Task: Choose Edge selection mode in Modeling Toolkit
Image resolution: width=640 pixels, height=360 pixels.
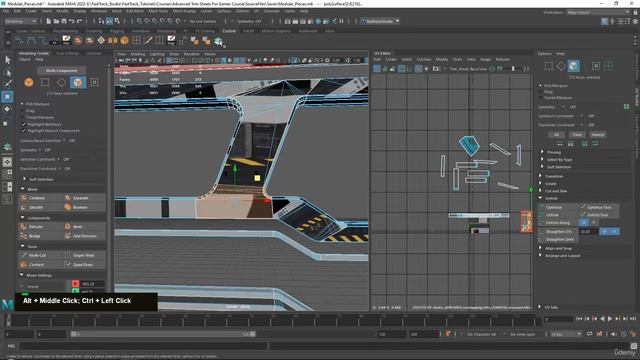Action: tap(61, 82)
